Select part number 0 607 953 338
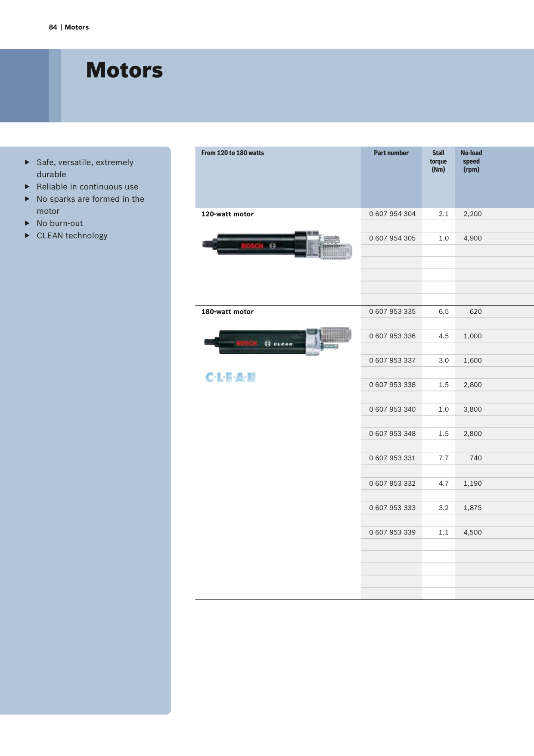The image size is (534, 756). [392, 385]
